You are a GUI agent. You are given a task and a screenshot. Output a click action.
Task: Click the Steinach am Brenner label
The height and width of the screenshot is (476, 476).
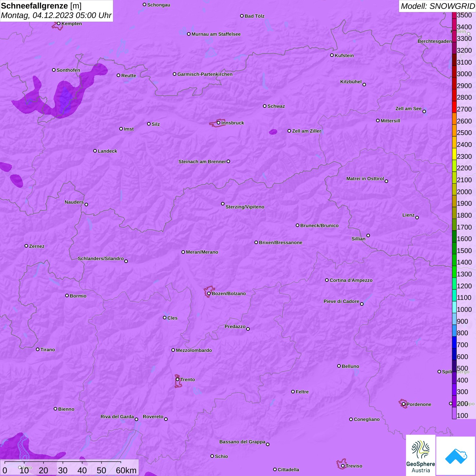tap(202, 161)
